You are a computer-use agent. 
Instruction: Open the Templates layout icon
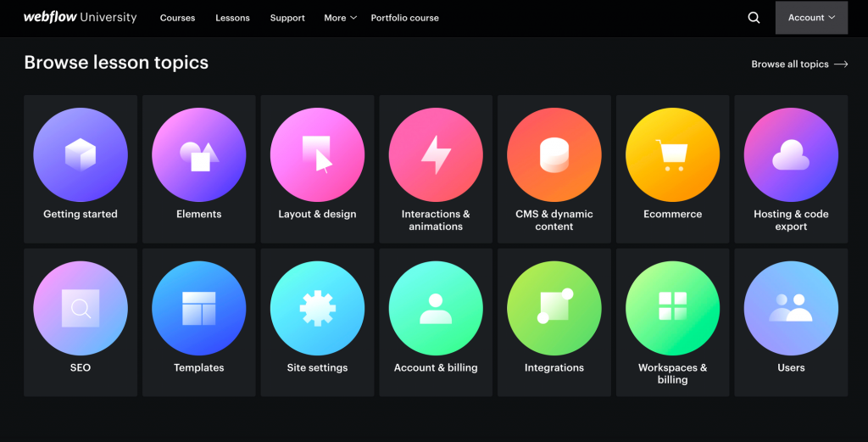click(x=198, y=308)
